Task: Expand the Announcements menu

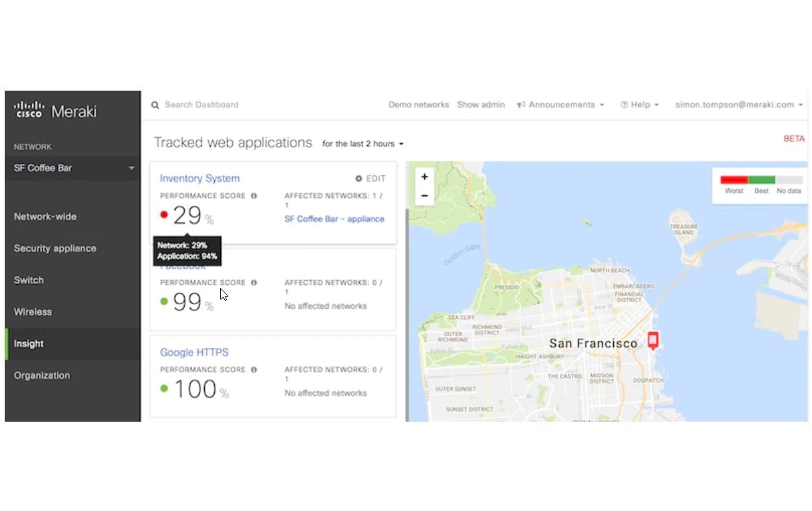Action: 561,105
